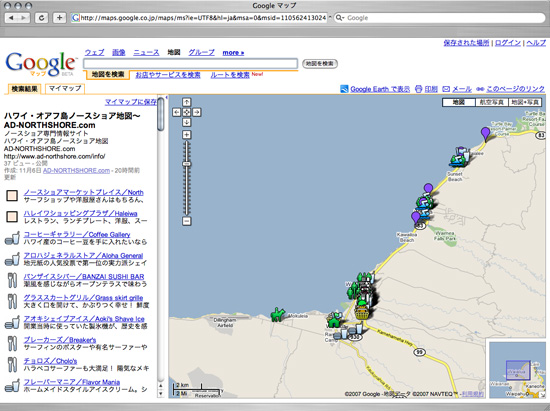Open the ヘルプ link
This screenshot has width=550, height=411.
536,43
